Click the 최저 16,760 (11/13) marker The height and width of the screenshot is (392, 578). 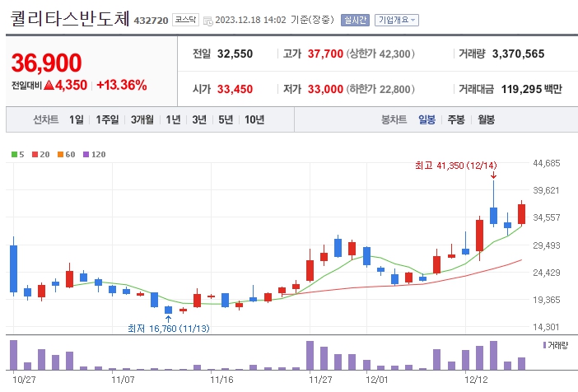tap(169, 329)
